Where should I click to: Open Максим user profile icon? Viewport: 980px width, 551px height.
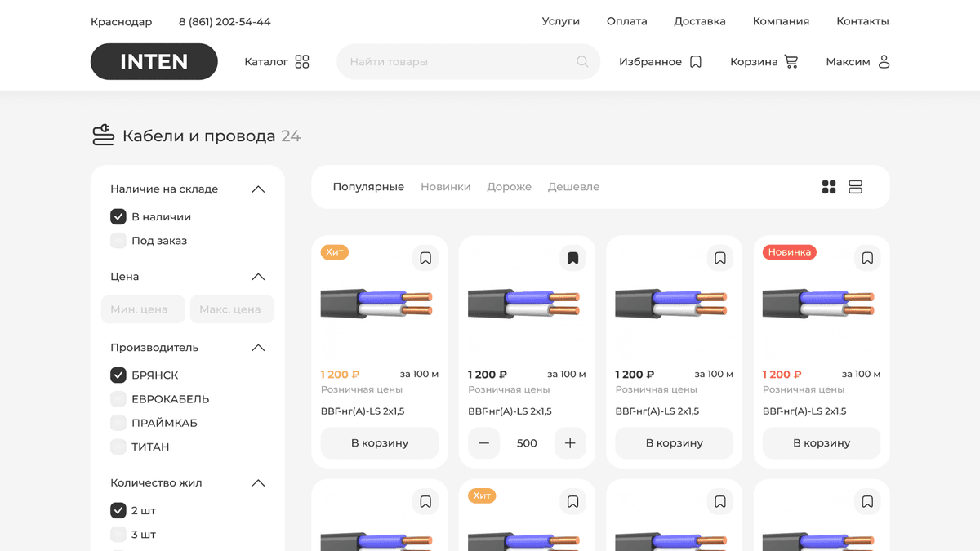[x=884, y=62]
